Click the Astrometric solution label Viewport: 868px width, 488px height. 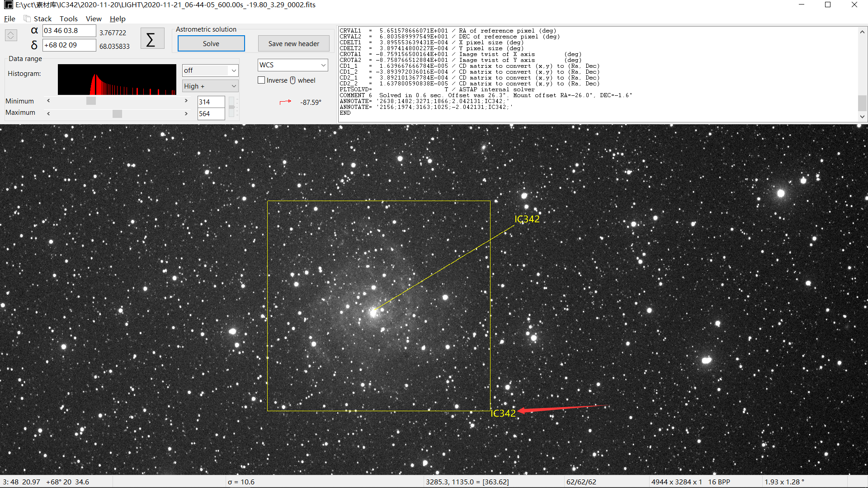[206, 29]
